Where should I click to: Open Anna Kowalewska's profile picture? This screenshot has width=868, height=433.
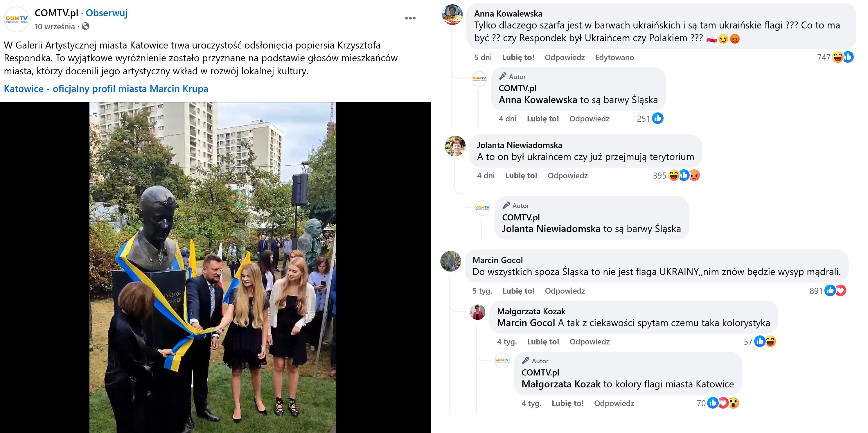452,15
